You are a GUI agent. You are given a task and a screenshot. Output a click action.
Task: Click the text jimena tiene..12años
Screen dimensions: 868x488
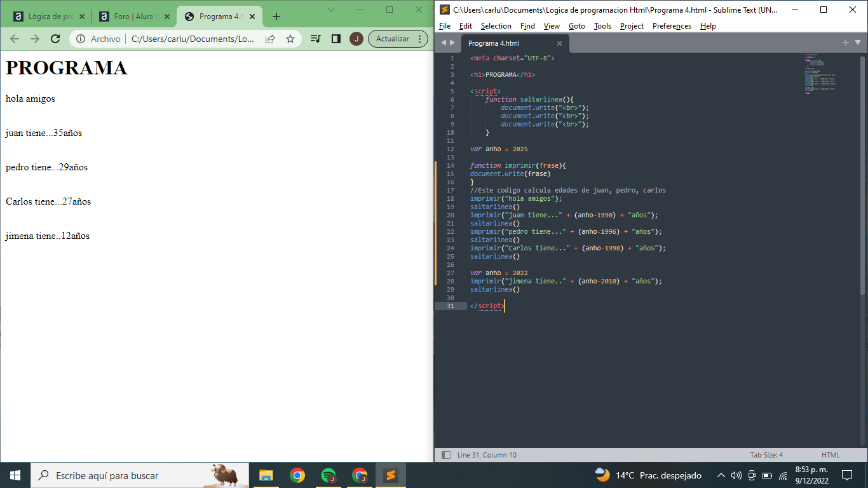coord(48,236)
